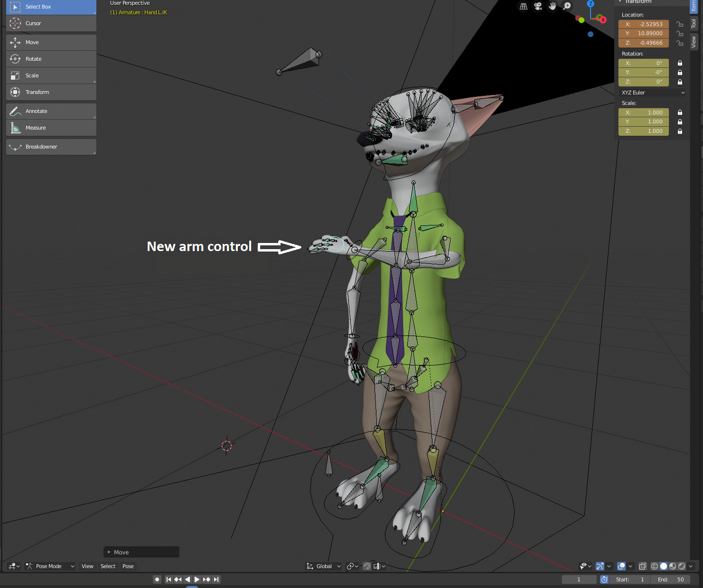Screen dimensions: 703x588
Task: Toggle the viewport camera view icon
Action: 538,6
